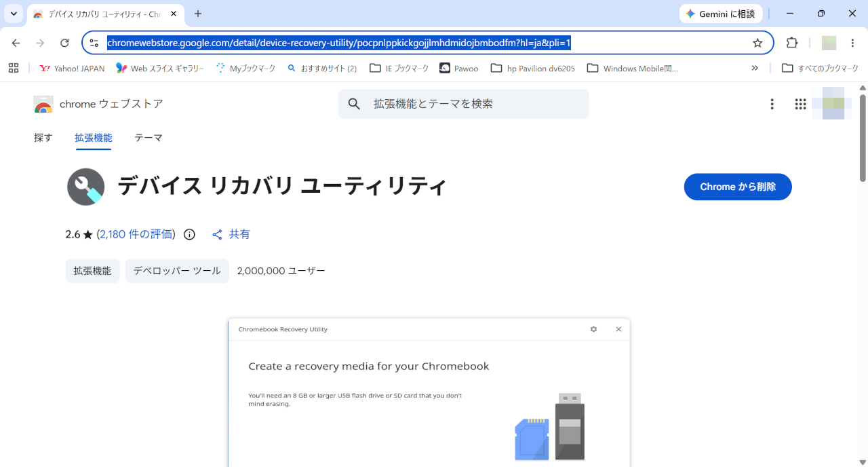Viewport: 868px width, 467px height.
Task: Show more bookmarks with double chevron
Action: point(755,68)
